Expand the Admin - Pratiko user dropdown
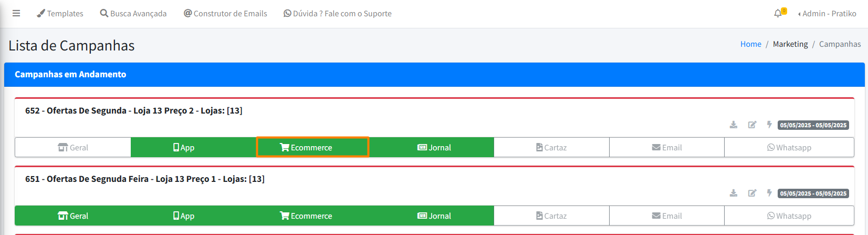This screenshot has height=235, width=868. pos(827,14)
